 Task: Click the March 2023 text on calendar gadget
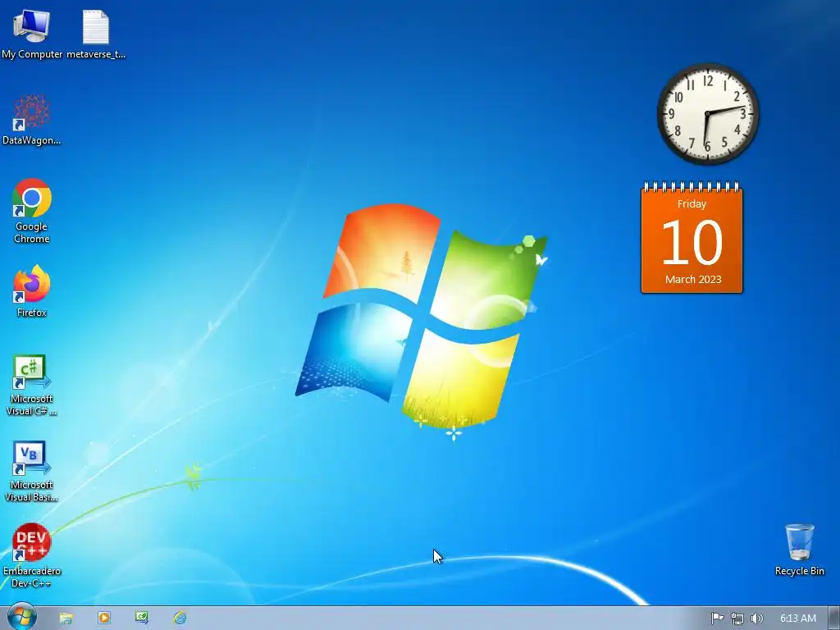692,279
